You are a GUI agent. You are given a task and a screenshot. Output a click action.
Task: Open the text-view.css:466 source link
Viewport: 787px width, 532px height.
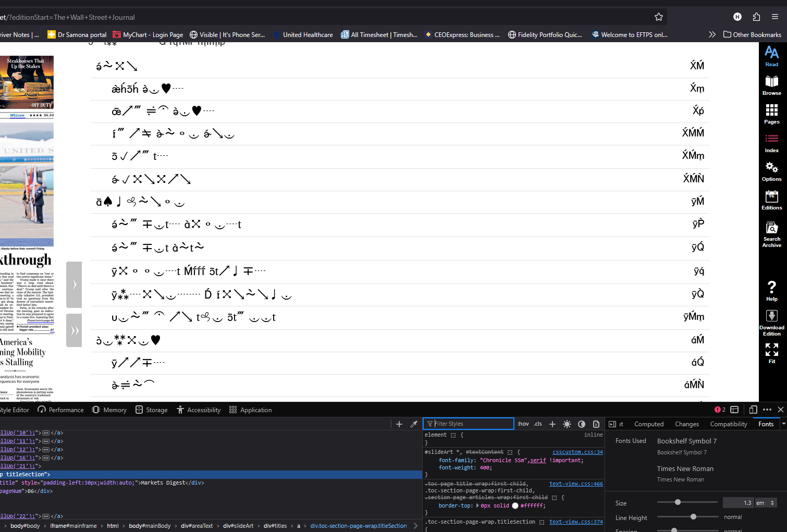click(576, 484)
